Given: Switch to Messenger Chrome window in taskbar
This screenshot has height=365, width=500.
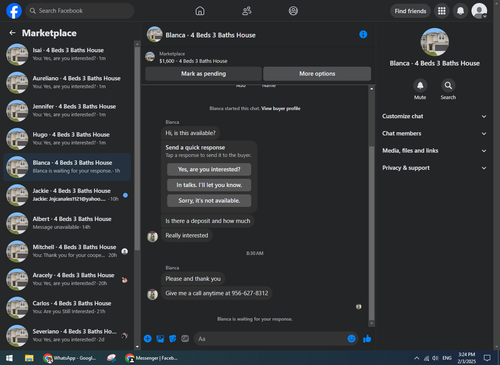Looking at the screenshot, I should tap(152, 358).
